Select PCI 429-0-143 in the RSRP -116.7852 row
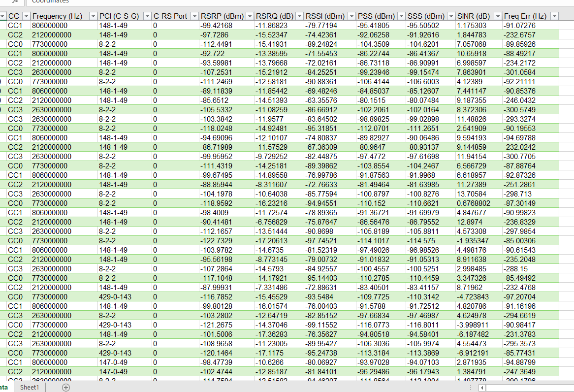The height and width of the screenshot is (392, 574). pyautogui.click(x=125, y=297)
